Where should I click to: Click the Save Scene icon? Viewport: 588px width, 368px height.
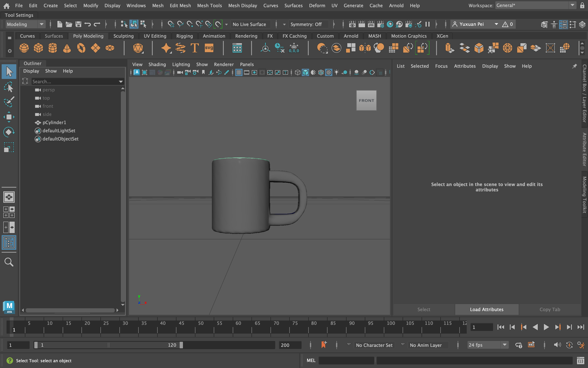[78, 24]
